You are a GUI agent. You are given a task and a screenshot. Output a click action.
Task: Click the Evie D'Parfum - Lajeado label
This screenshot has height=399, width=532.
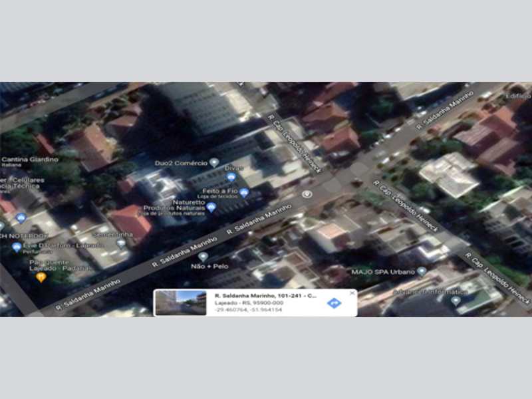63,245
